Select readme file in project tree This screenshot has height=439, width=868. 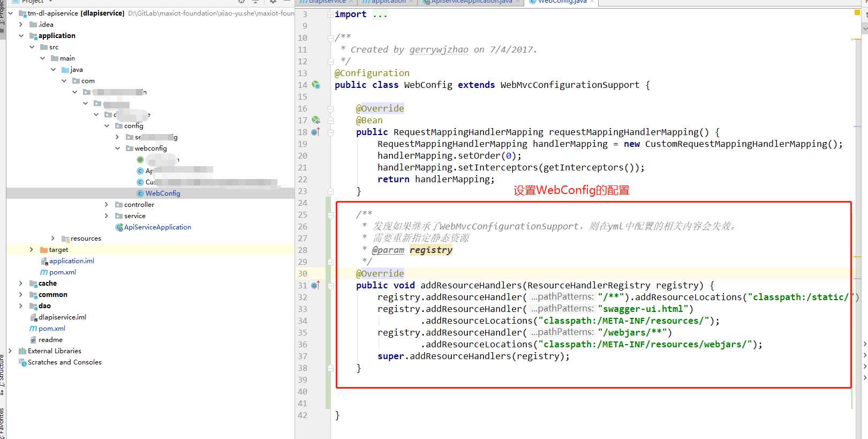(50, 340)
